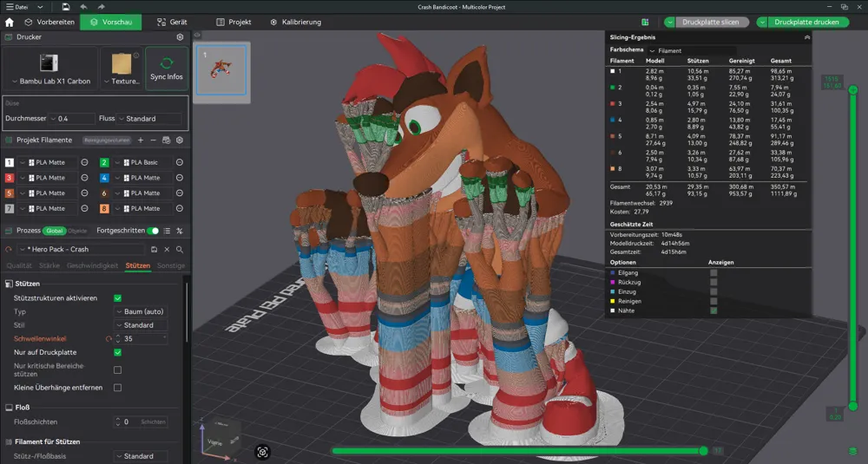Image resolution: width=868 pixels, height=464 pixels.
Task: Collapse the Slicing-Ergebnis panel
Action: tap(807, 37)
